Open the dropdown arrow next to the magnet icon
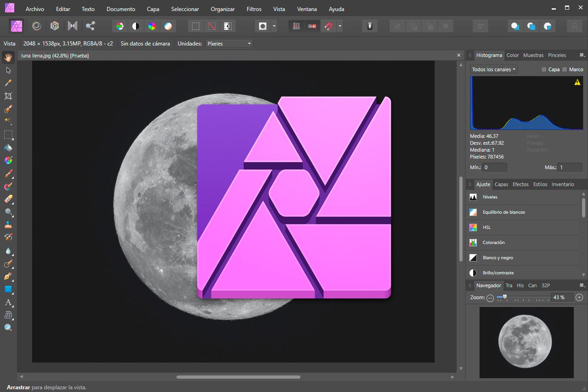 coord(339,26)
